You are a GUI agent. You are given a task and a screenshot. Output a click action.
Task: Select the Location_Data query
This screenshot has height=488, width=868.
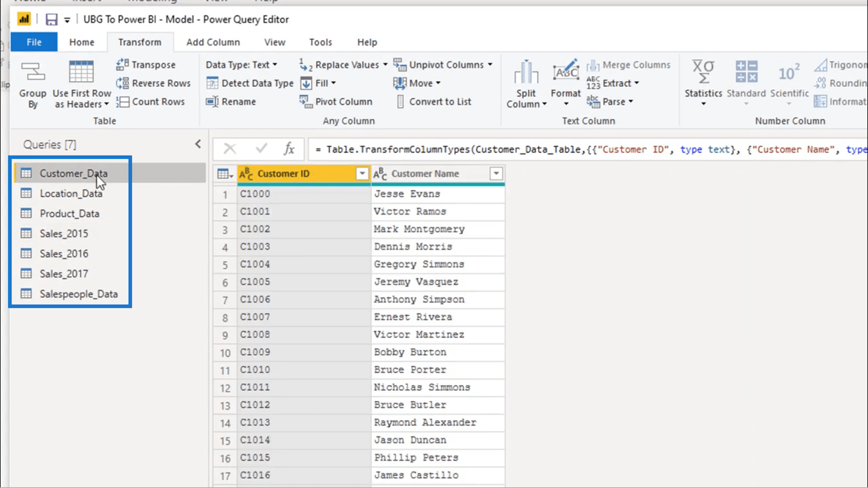pyautogui.click(x=110, y=193)
